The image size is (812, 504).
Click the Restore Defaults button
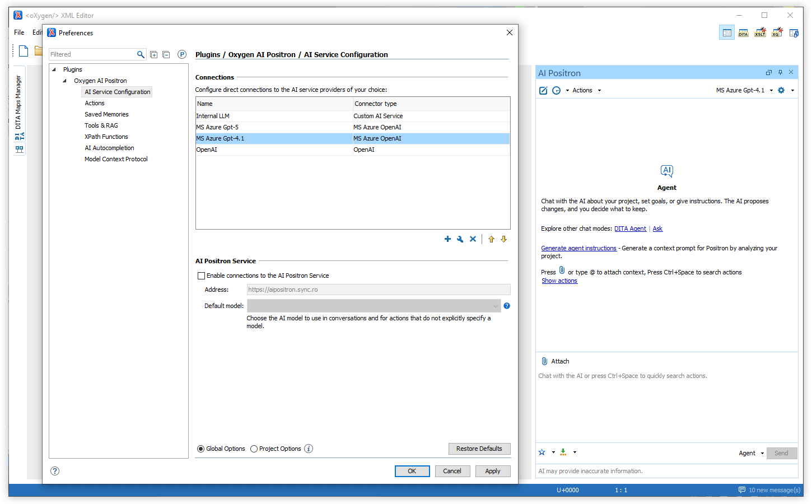pos(479,449)
